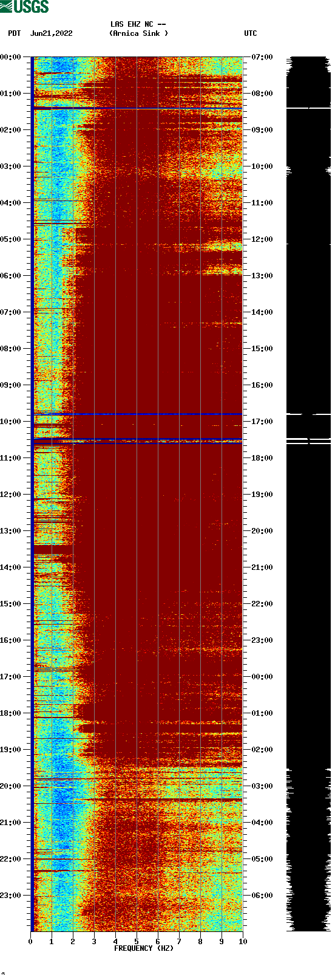Click the PDT time label '10:00'
This screenshot has height=980, width=335.
click(10, 422)
